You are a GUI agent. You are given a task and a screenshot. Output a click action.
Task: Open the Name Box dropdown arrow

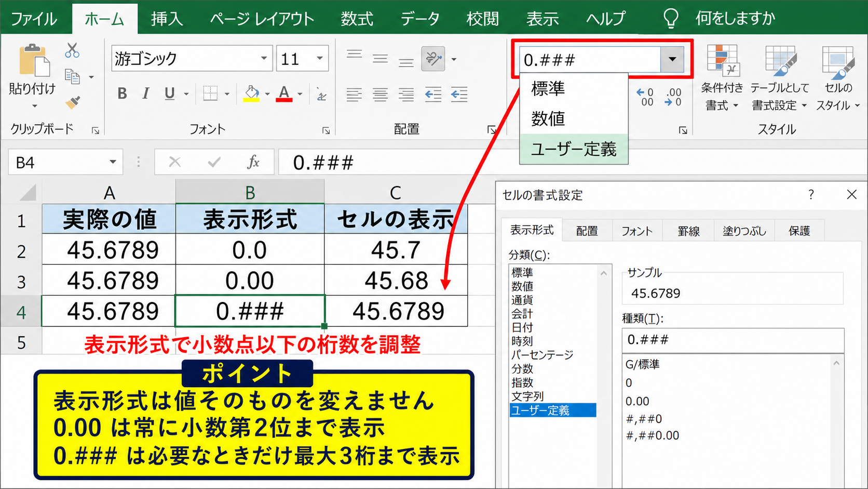click(113, 162)
